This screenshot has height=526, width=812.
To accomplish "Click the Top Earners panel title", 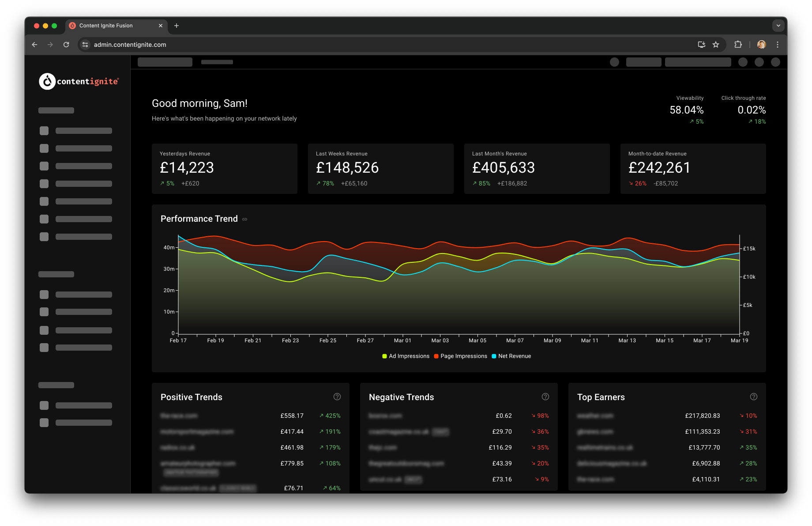I will point(601,397).
